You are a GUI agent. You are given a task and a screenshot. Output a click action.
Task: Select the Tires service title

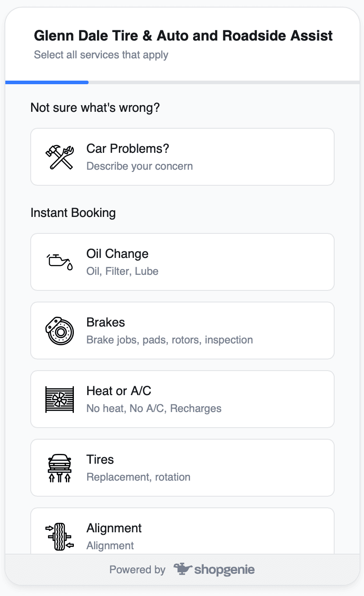100,460
